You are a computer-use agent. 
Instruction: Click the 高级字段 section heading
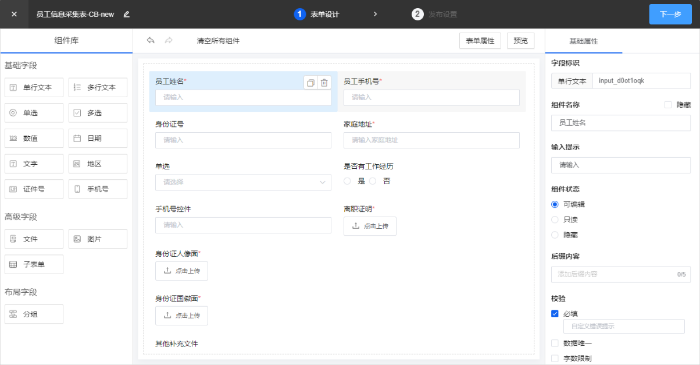click(21, 217)
